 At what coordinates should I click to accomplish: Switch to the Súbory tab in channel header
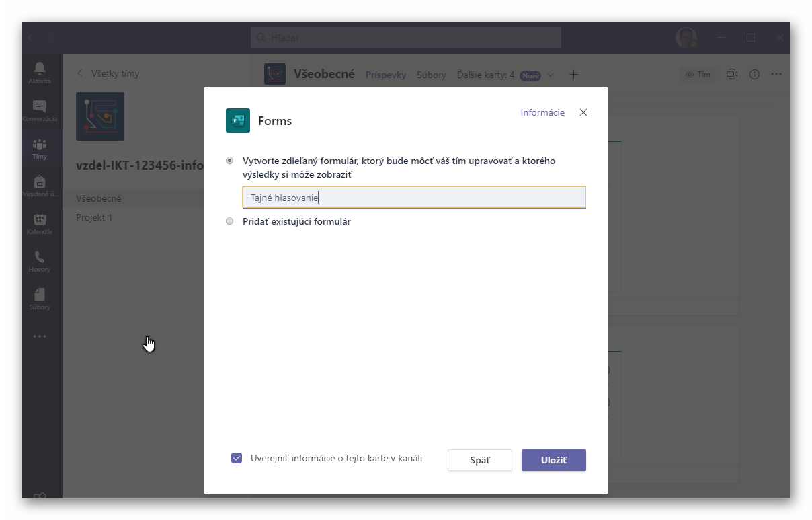pos(431,75)
